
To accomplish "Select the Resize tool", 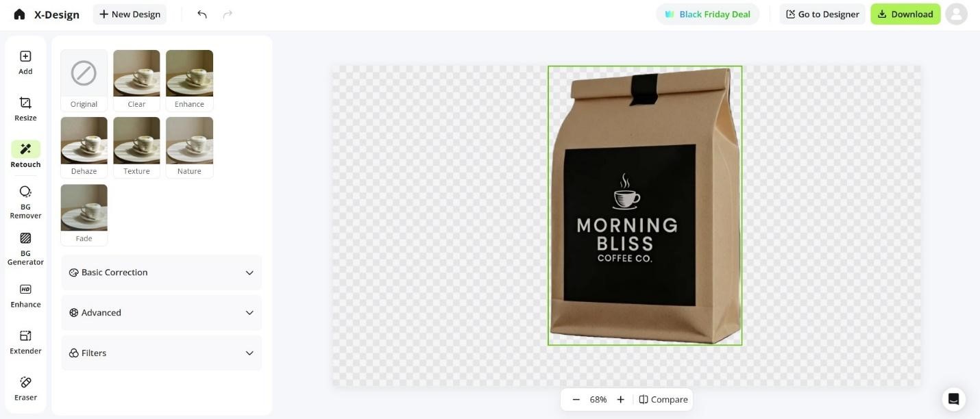I will click(x=25, y=109).
